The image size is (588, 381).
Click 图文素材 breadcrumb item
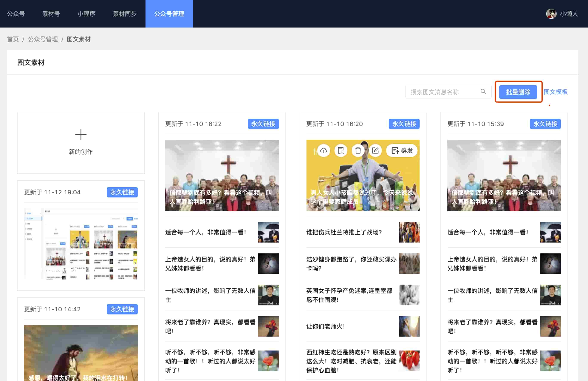(79, 39)
